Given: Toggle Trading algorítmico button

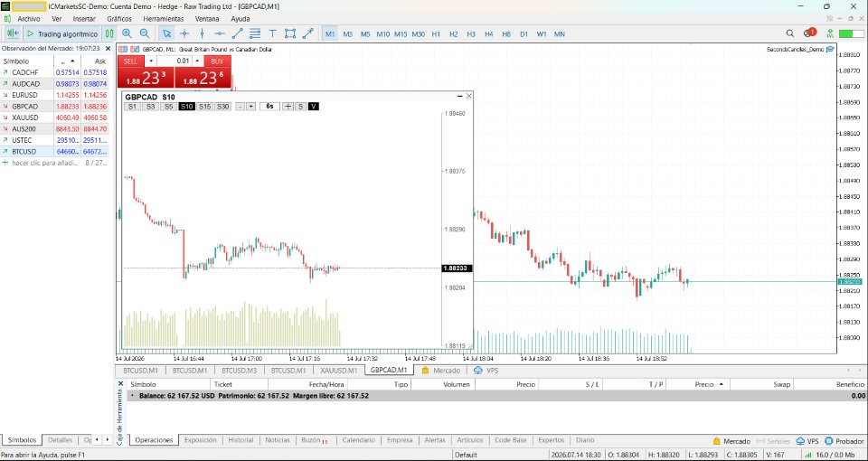Looking at the screenshot, I should [62, 33].
